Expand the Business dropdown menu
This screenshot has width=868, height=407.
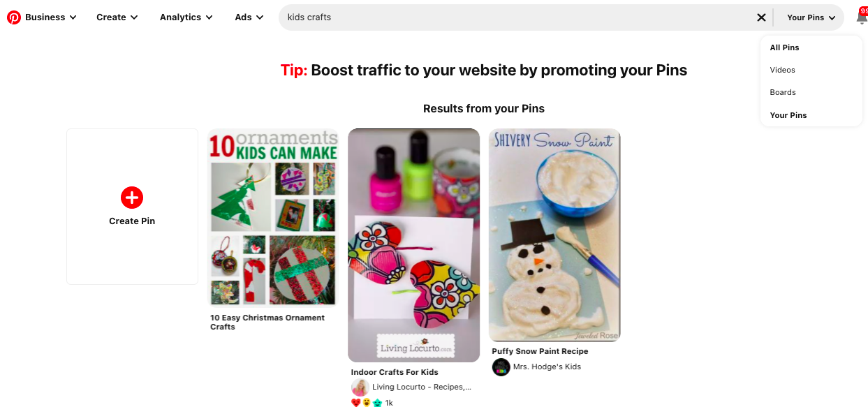point(51,17)
